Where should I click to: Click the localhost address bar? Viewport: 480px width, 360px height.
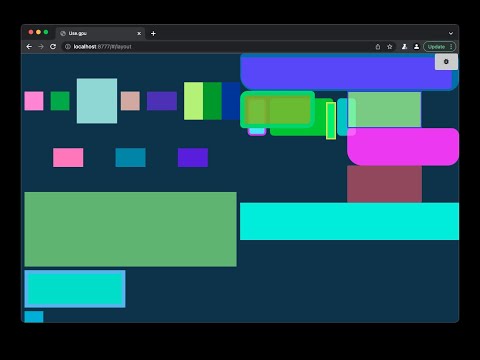(217, 47)
